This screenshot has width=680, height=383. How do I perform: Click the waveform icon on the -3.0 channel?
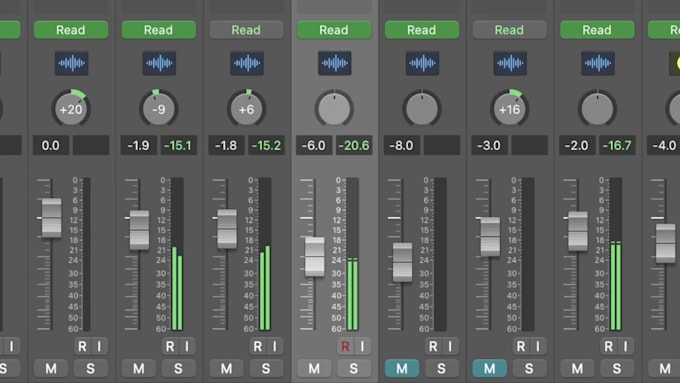pyautogui.click(x=510, y=63)
